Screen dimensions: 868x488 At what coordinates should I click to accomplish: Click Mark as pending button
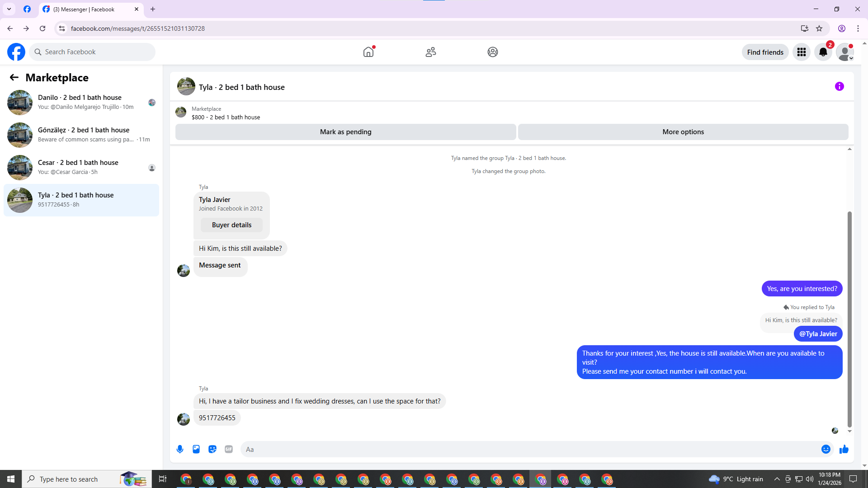click(x=345, y=132)
